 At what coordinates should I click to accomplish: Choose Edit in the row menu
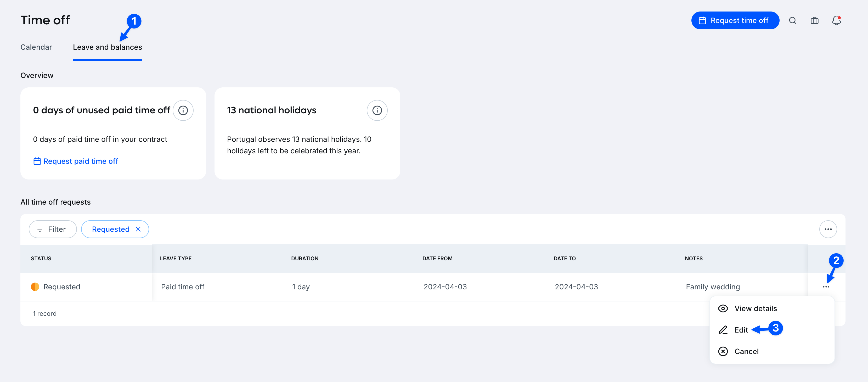(741, 330)
